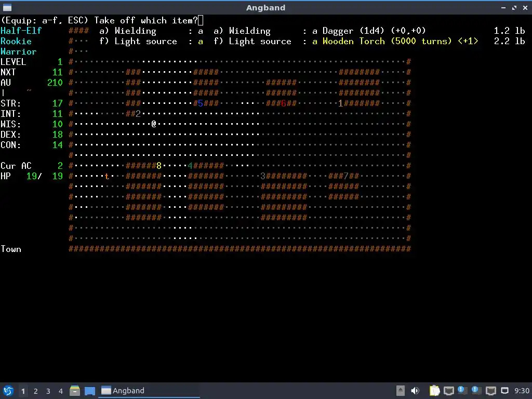The width and height of the screenshot is (532, 399).
Task: Select the orange townsperson 't' on the map
Action: tap(107, 176)
